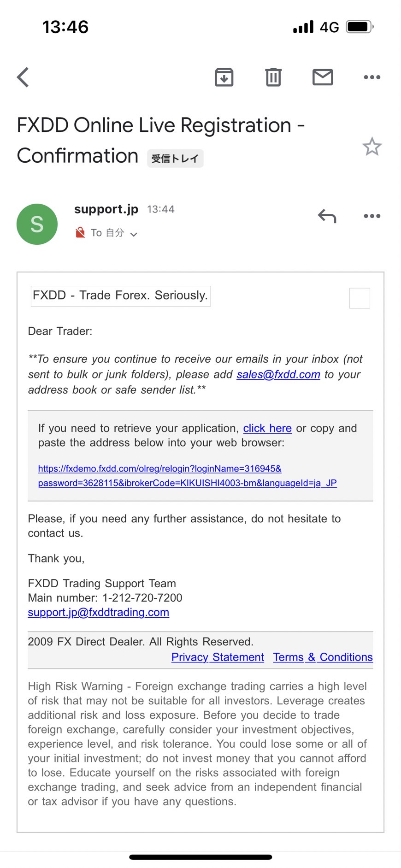Open the fxdemo.fxdd.com relogin URL
The height and width of the screenshot is (868, 401).
[188, 476]
